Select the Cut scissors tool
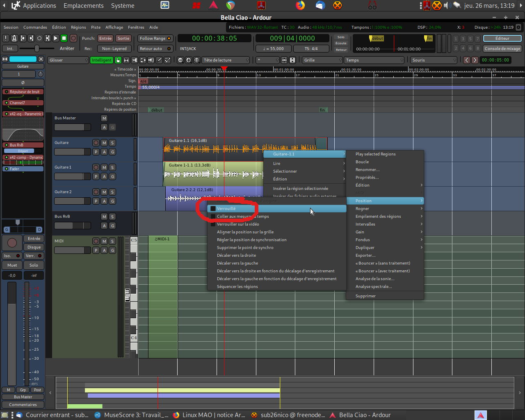 pyautogui.click(x=135, y=60)
